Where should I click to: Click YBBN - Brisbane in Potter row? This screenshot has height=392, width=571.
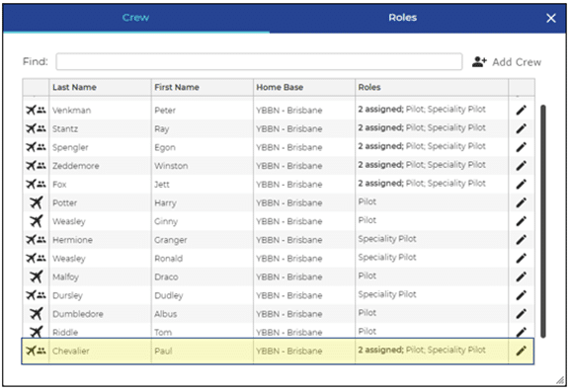tap(289, 202)
